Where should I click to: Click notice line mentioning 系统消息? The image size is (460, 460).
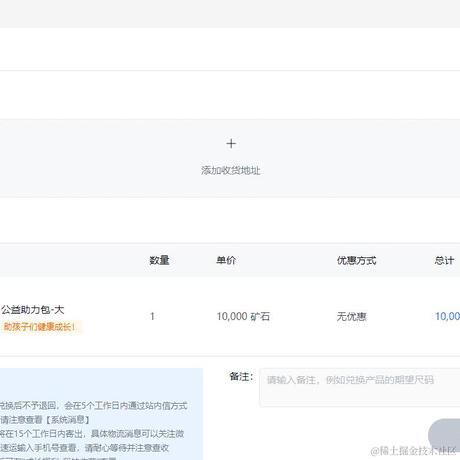(45, 419)
